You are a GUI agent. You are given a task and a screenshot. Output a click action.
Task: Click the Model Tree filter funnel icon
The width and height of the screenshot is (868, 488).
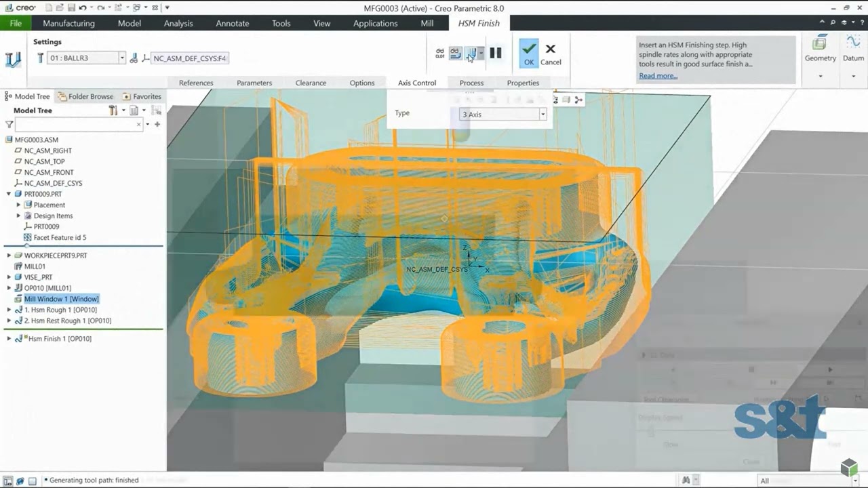(x=9, y=124)
